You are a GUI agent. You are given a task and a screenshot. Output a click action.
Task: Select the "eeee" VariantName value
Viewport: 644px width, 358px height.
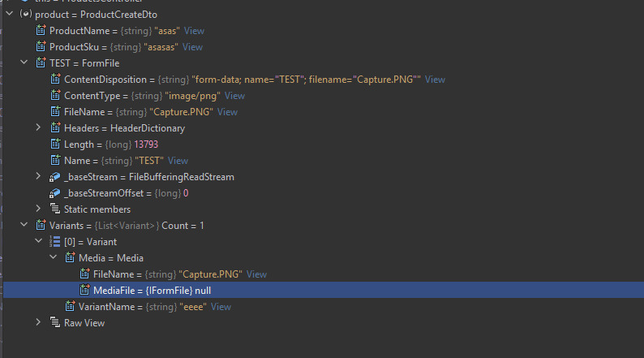pyautogui.click(x=193, y=307)
